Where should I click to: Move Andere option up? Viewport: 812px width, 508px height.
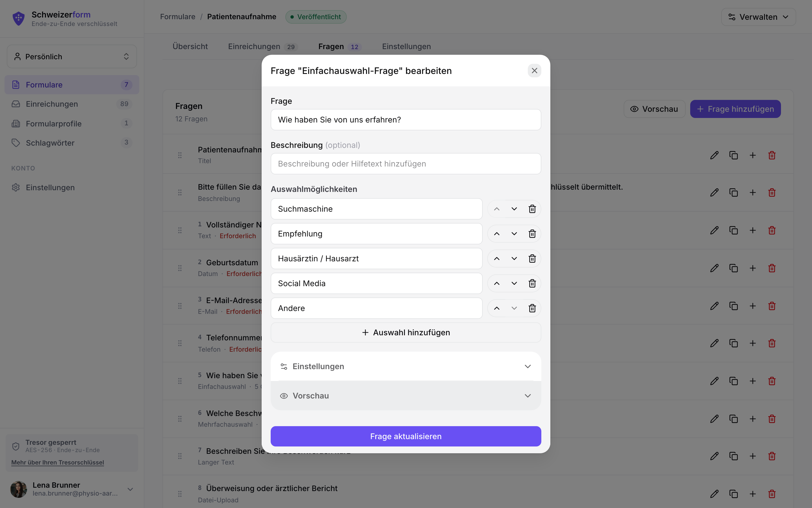coord(497,308)
